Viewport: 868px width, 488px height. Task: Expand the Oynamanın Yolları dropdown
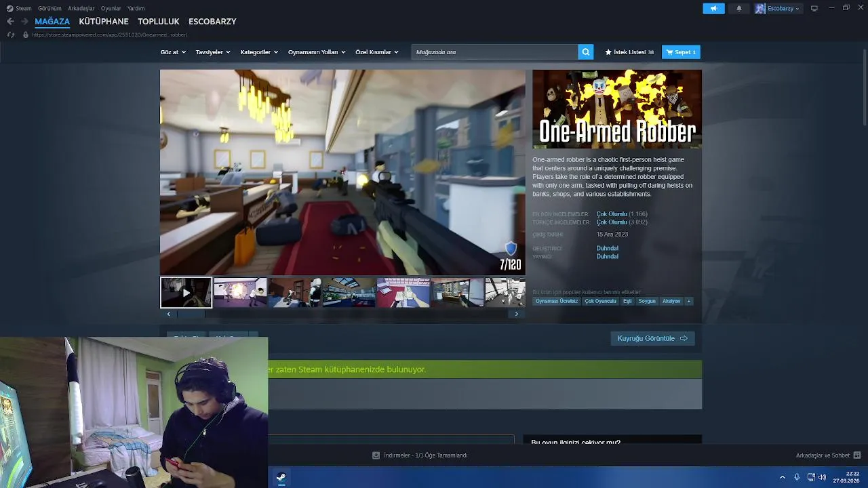[x=317, y=52]
